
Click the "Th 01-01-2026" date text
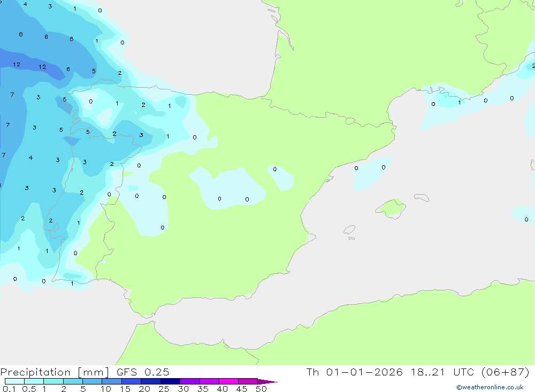point(354,372)
